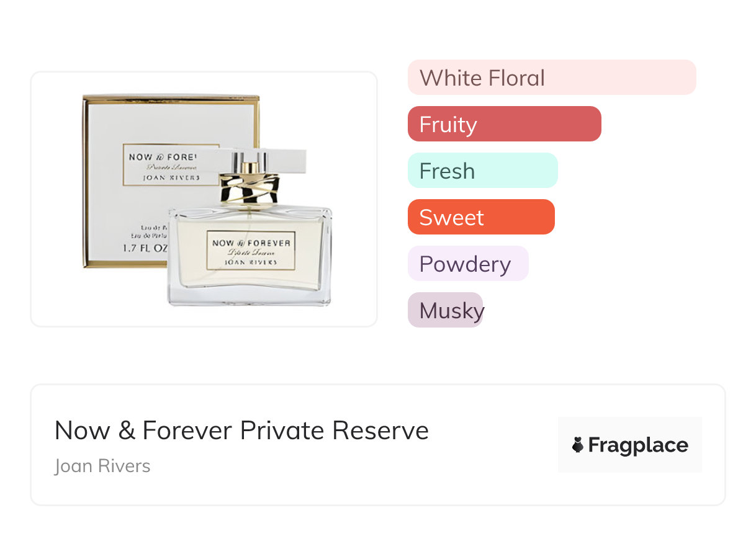Open the Now & Forever Private Reserve title
This screenshot has width=756, height=536.
tap(241, 431)
